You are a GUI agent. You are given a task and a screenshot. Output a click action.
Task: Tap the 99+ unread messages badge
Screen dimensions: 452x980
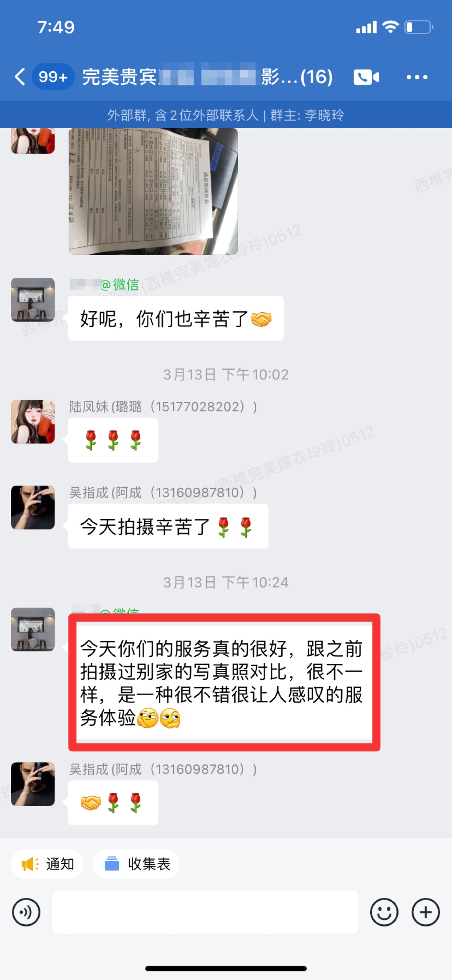coord(53,77)
